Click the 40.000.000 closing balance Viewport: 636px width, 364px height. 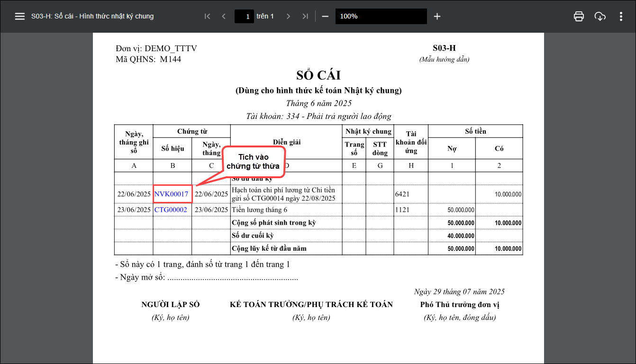460,236
